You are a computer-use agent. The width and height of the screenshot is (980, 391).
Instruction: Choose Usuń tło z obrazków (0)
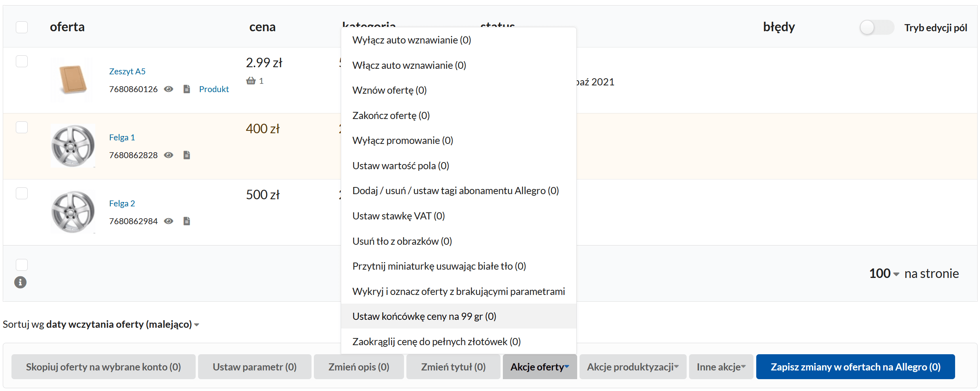(459, 241)
